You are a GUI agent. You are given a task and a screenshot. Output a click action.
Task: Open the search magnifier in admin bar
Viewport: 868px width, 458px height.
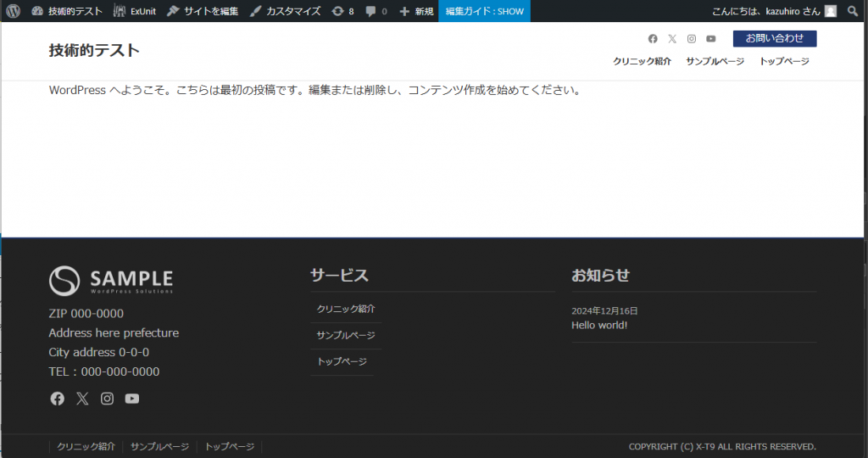point(853,11)
